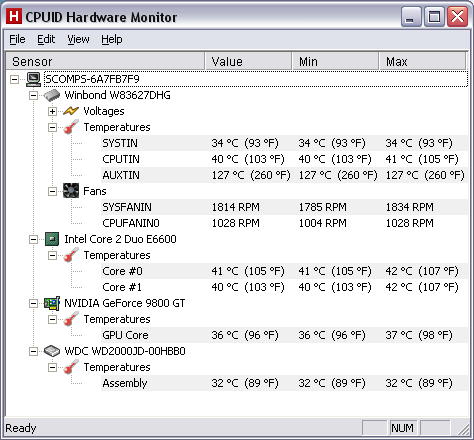Viewport: 474px width, 440px height.
Task: Collapse the Fans node
Action: tap(52, 191)
